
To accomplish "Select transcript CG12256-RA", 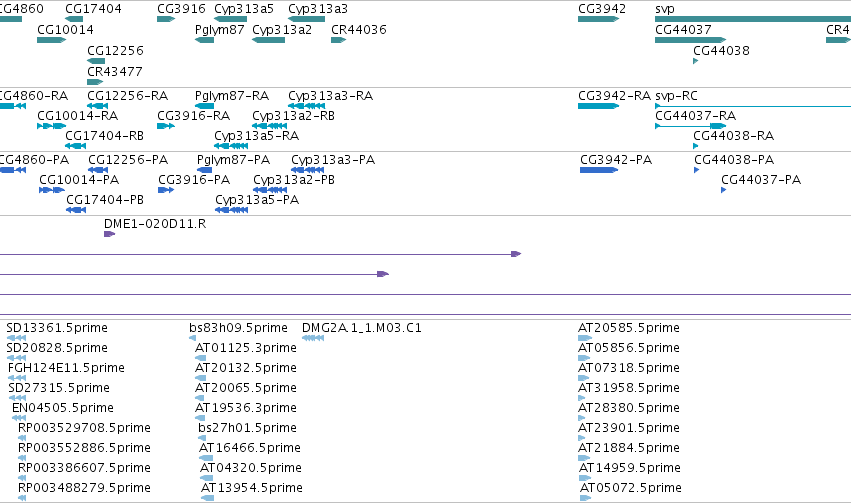I will (97, 106).
